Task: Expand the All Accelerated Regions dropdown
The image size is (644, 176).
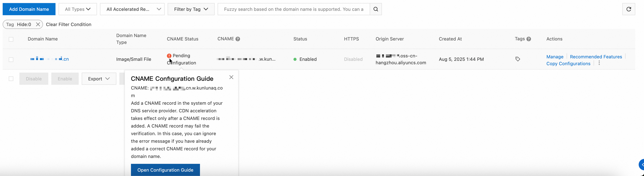Action: tap(132, 9)
